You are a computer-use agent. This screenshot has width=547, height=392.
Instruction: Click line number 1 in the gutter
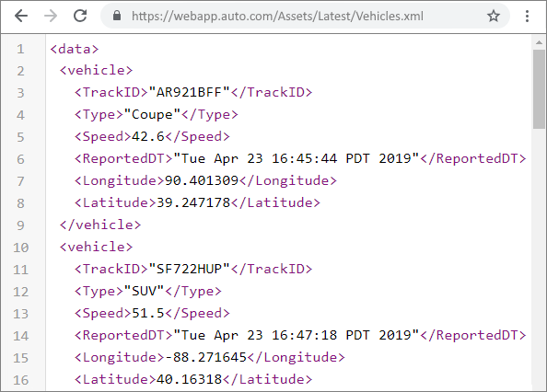click(20, 49)
